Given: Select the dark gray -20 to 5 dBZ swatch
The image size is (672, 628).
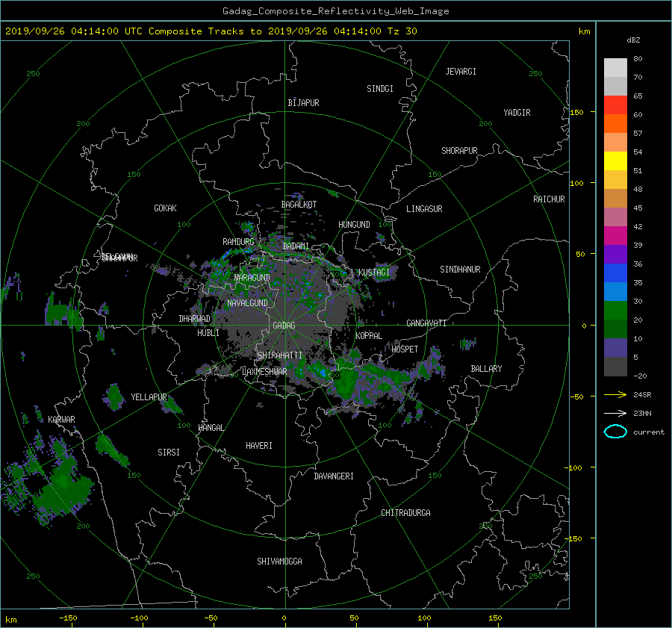Looking at the screenshot, I should (615, 366).
